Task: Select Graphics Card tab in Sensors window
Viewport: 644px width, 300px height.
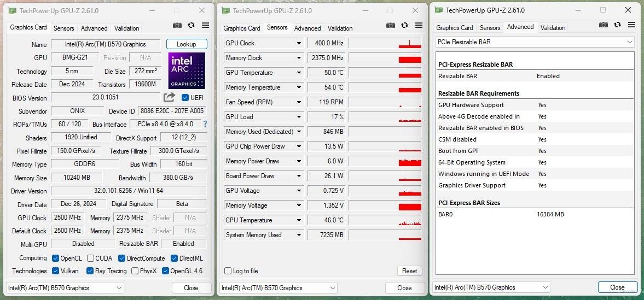Action: coord(241,28)
